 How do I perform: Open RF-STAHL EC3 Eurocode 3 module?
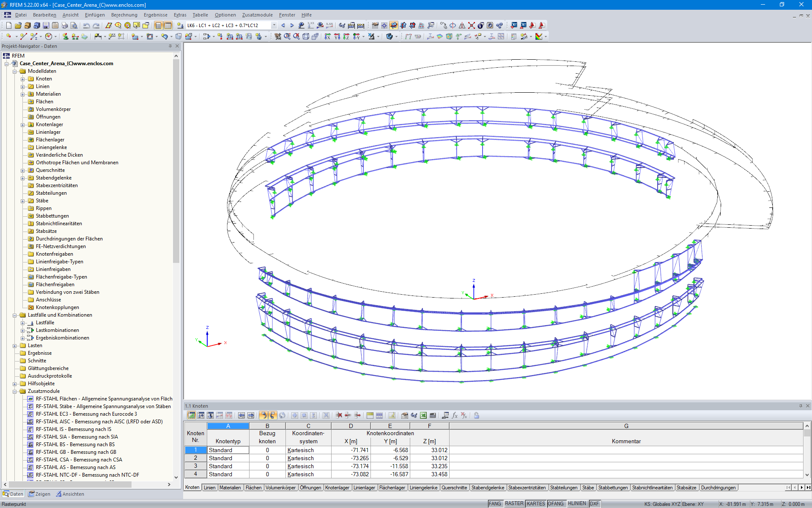point(86,414)
